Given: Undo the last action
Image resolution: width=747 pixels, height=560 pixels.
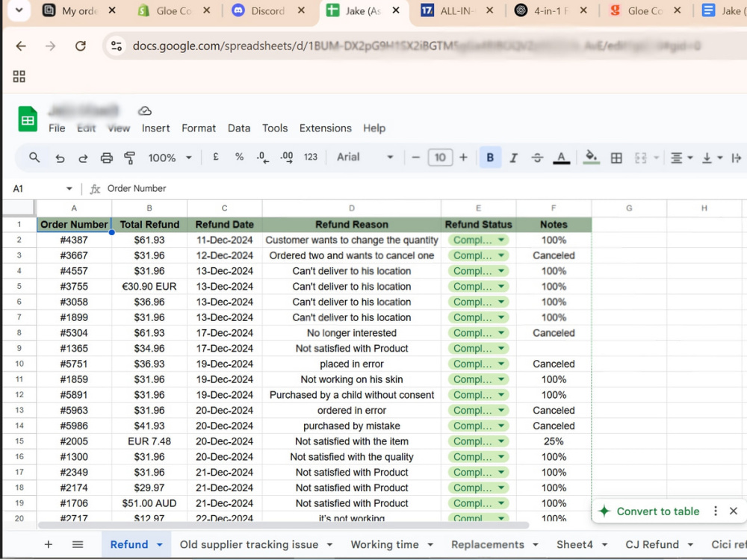Looking at the screenshot, I should (60, 158).
